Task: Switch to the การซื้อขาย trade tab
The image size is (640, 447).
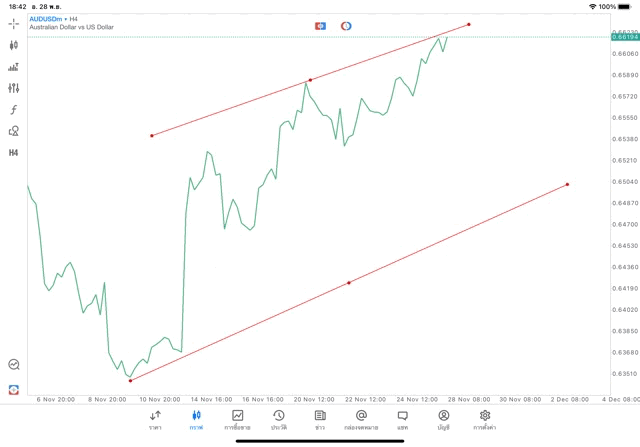Action: (238, 419)
